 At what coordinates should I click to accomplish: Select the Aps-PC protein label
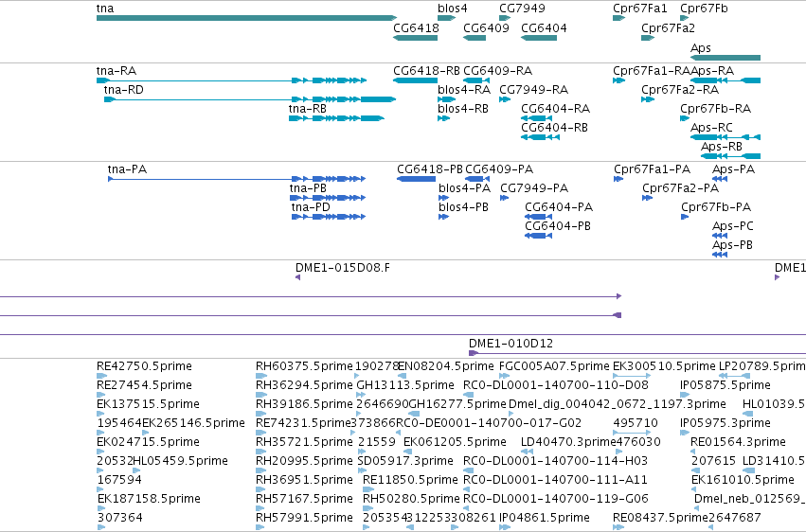click(732, 226)
